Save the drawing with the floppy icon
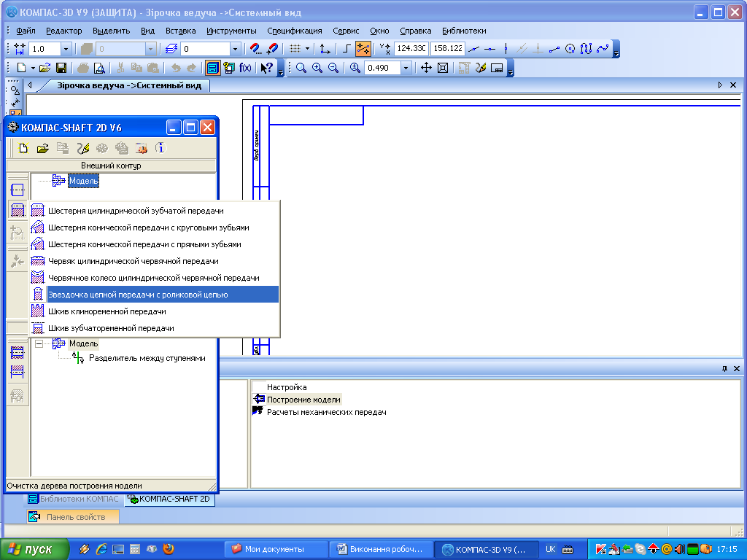Screen dimensions: 747x560 click(x=61, y=68)
